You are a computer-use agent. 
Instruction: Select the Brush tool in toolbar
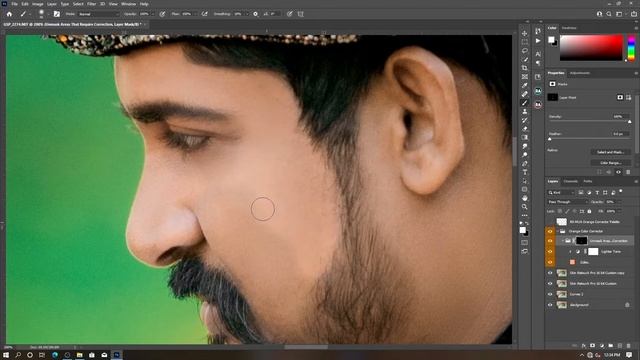coord(524,103)
